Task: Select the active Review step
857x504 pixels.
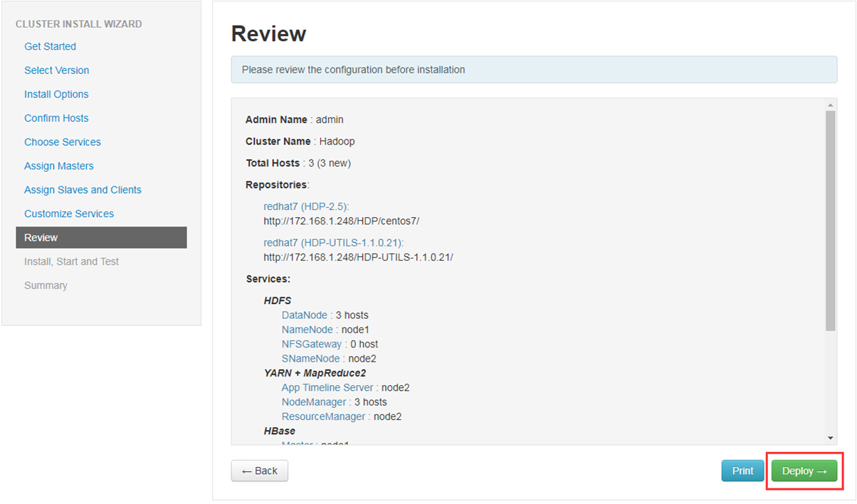Action: (x=101, y=238)
